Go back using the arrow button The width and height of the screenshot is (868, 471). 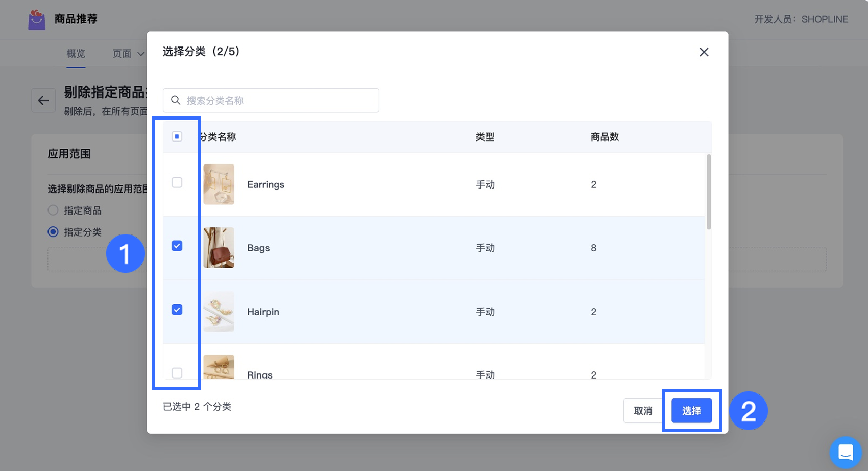tap(43, 101)
